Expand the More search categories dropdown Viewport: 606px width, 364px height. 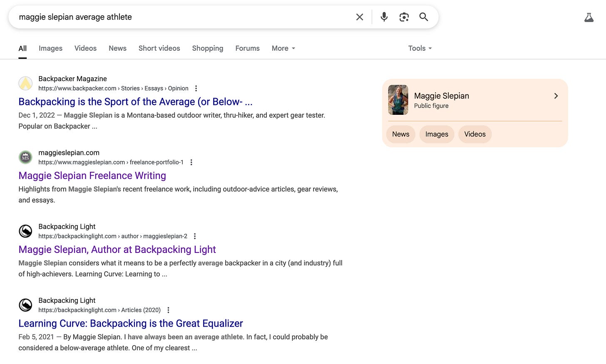point(283,48)
